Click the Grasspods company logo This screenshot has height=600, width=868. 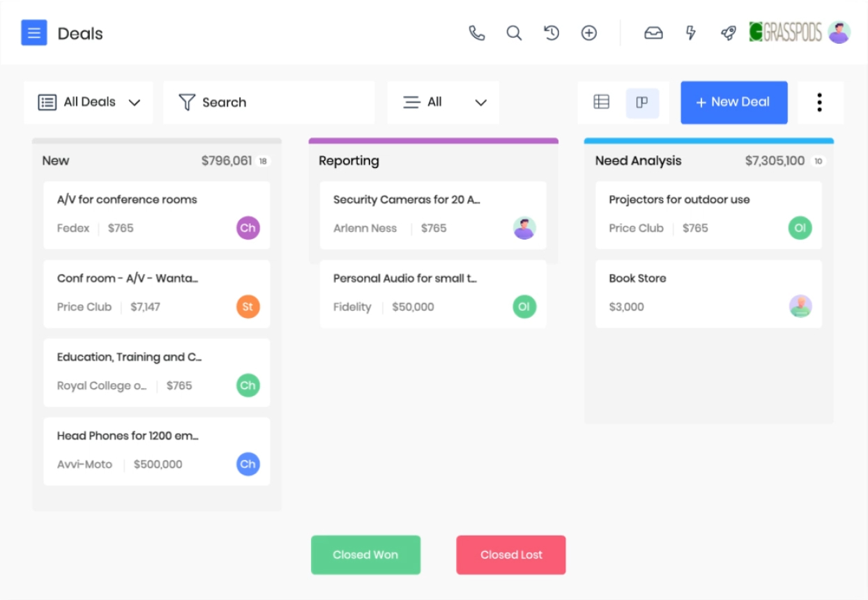click(786, 32)
